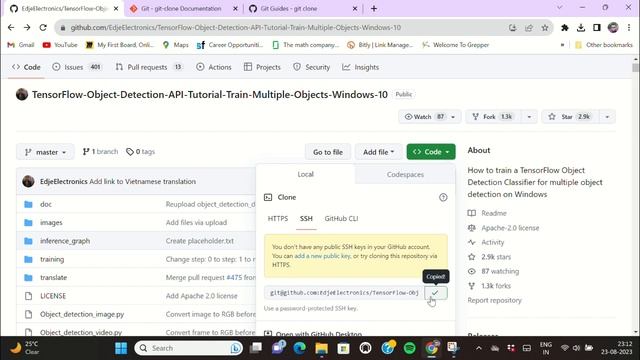The width and height of the screenshot is (640, 360).
Task: Expand the Fork dropdown arrow
Action: click(x=529, y=117)
